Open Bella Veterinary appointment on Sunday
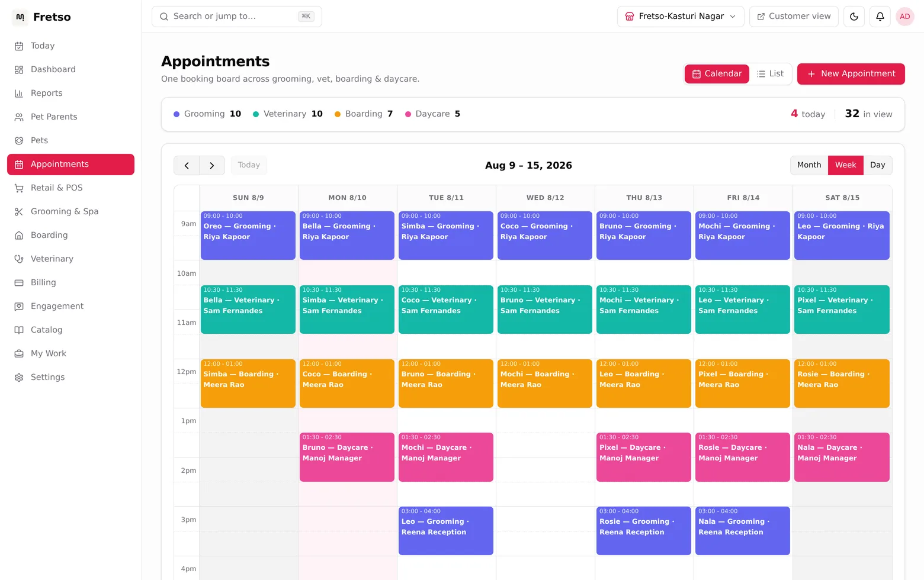The width and height of the screenshot is (924, 580). [x=248, y=310]
